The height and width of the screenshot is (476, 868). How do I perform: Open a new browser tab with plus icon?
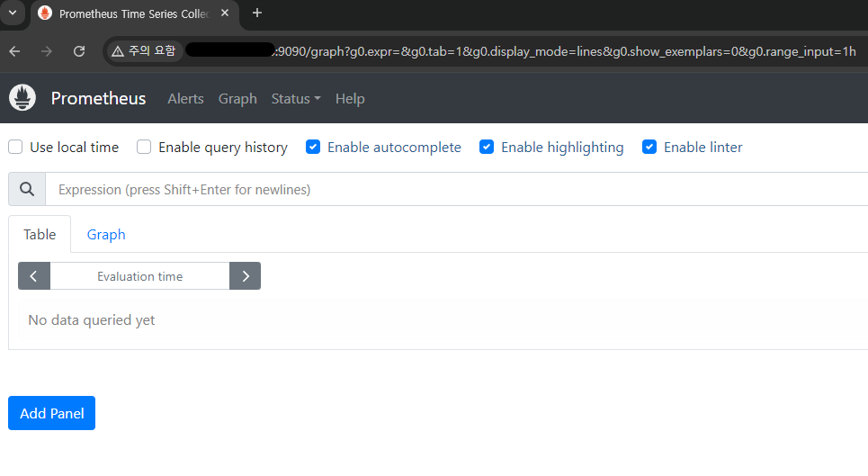(257, 13)
